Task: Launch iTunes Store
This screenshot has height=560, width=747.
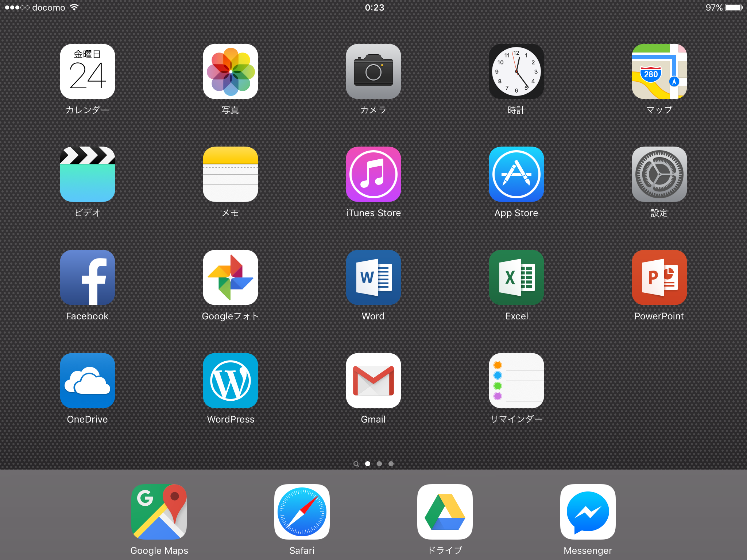Action: [373, 174]
